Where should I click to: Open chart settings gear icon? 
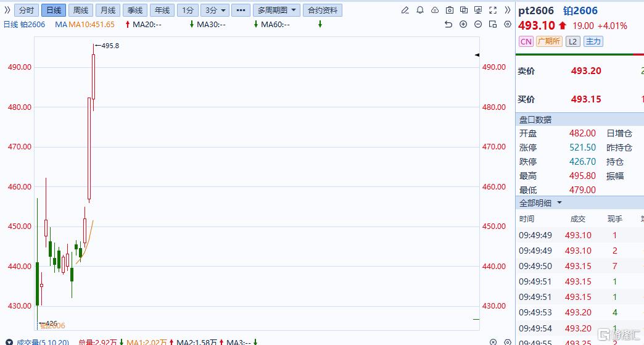point(508,24)
